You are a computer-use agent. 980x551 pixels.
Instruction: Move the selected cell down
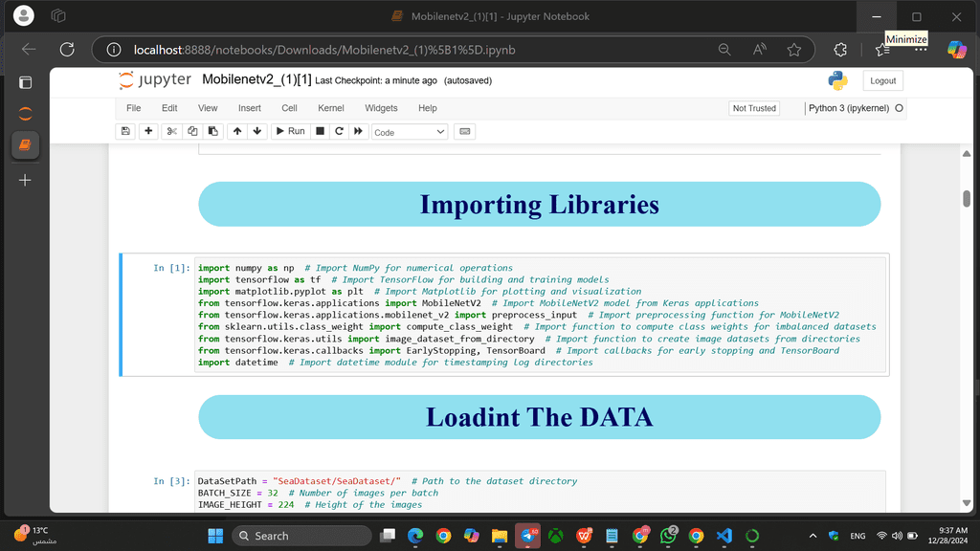(256, 131)
